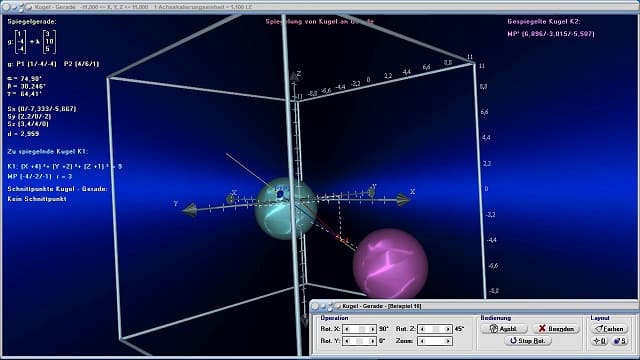Click the MP' (6,896/-3,015/-5,507) coordinates text
This screenshot has height=360, width=640.
551,34
